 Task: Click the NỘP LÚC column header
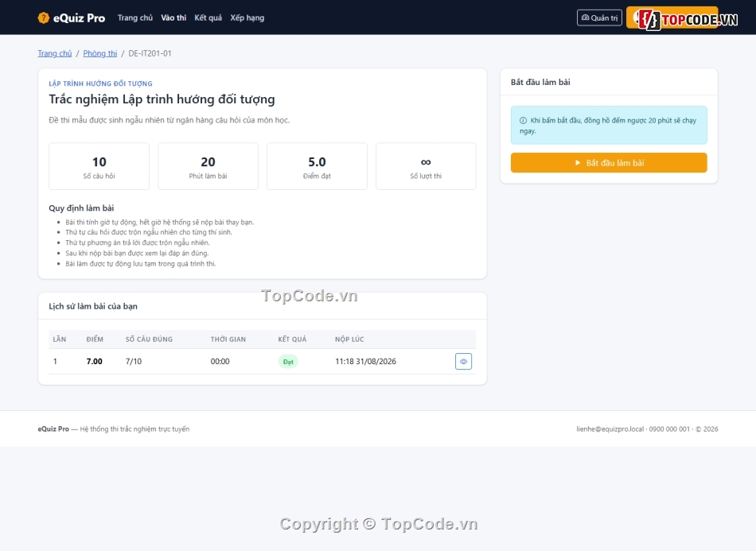349,339
